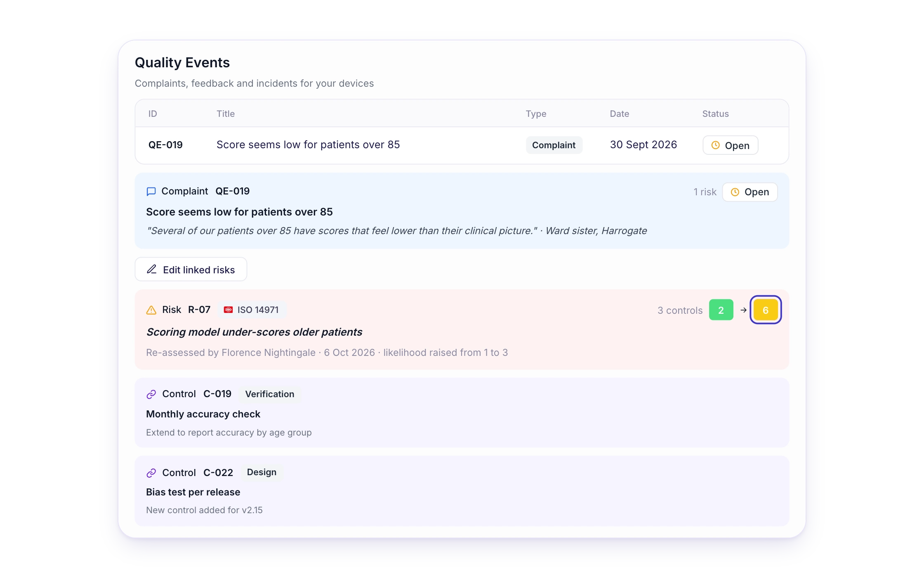
Task: Click the arrow between risk scores 2 and 6
Action: [x=743, y=310]
